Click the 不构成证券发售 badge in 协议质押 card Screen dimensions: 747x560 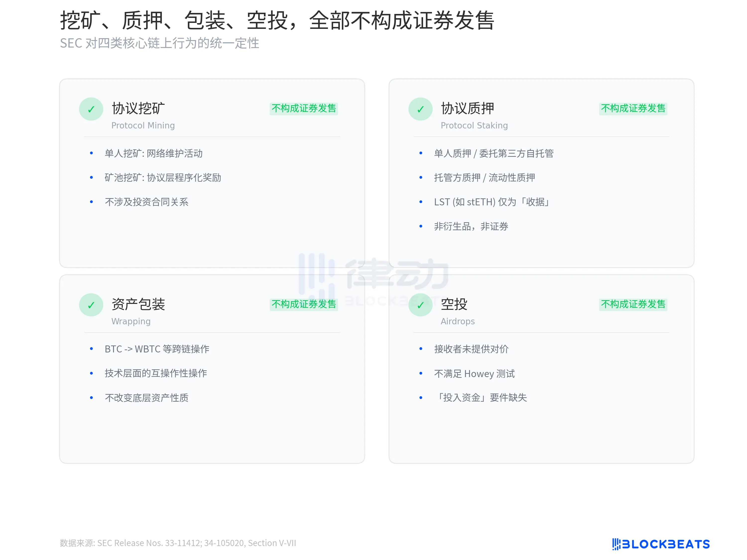coord(633,108)
